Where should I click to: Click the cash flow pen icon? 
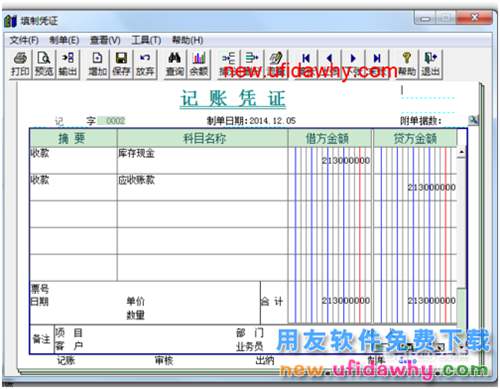(x=276, y=64)
